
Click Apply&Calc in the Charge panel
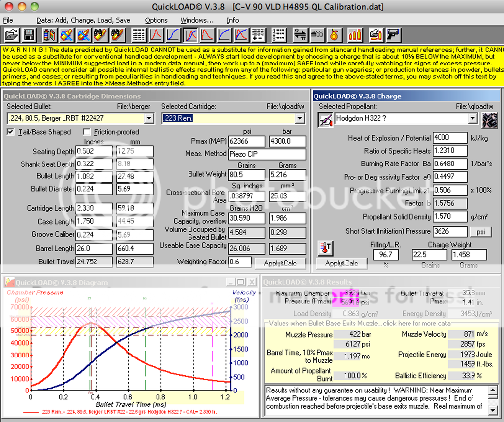(342, 264)
